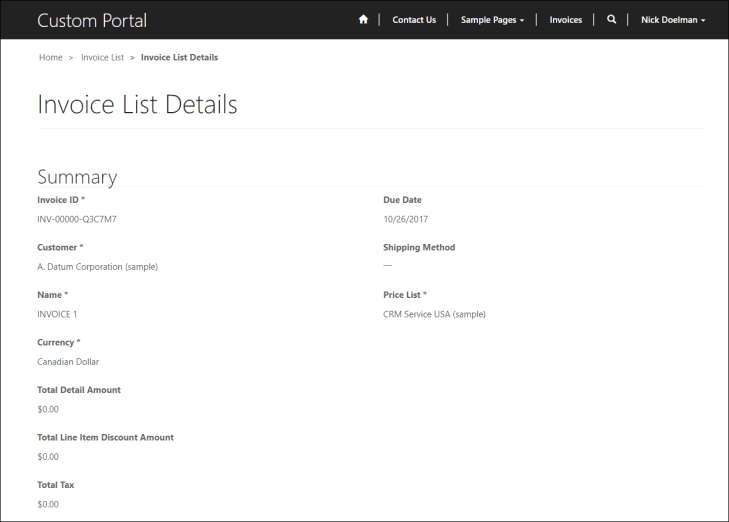Open the Nick Doelman user menu
Image resolution: width=729 pixels, height=522 pixels.
click(x=673, y=20)
